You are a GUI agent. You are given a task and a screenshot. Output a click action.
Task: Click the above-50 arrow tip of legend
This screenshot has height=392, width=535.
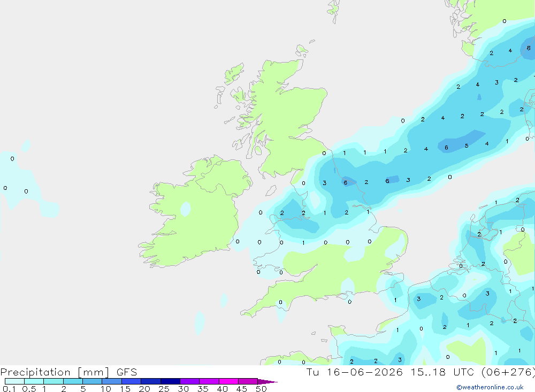(267, 382)
